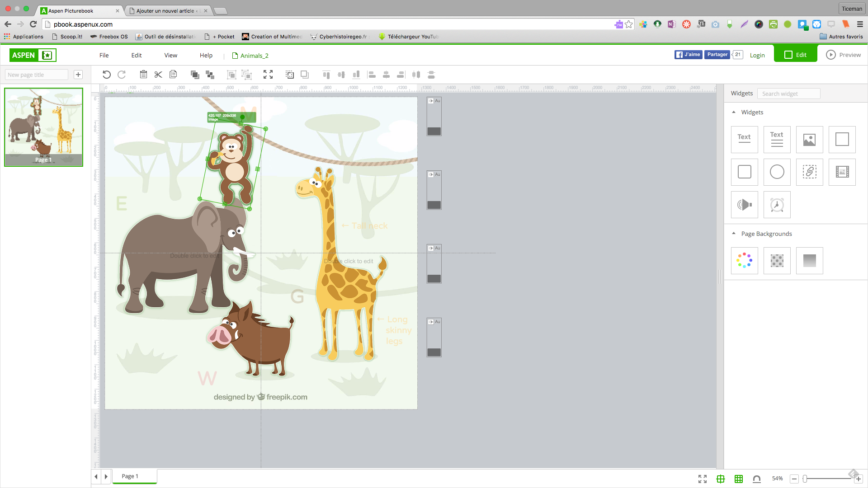Click the distribute horizontally icon

click(416, 75)
